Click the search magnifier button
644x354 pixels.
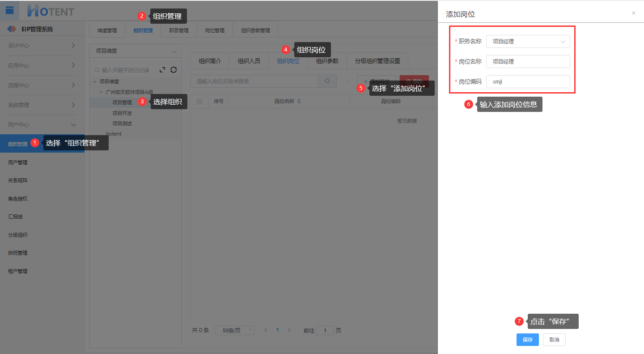327,81
